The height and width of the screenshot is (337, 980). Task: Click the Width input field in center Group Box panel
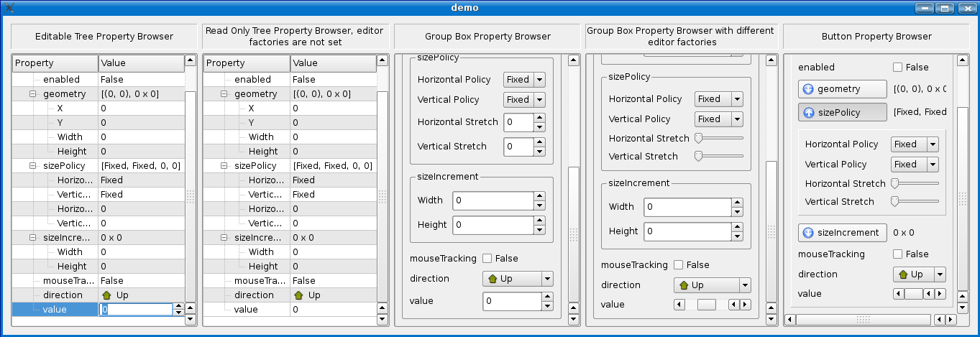[493, 200]
